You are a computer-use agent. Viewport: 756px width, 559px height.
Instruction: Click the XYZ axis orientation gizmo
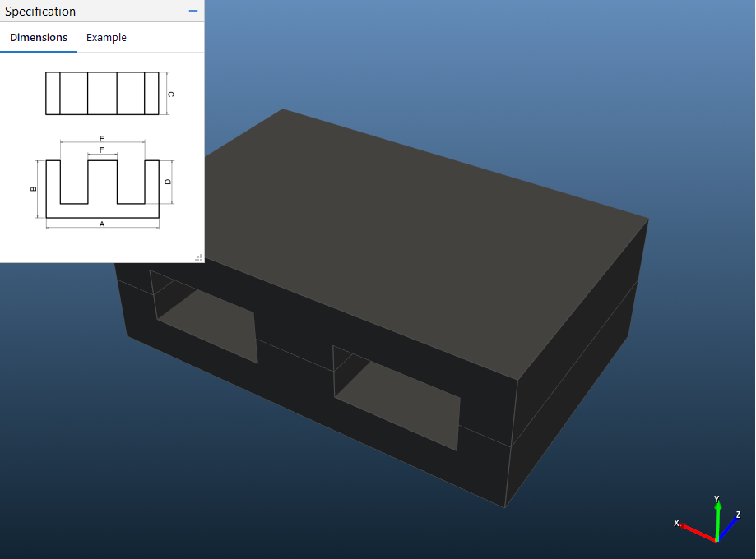point(709,519)
